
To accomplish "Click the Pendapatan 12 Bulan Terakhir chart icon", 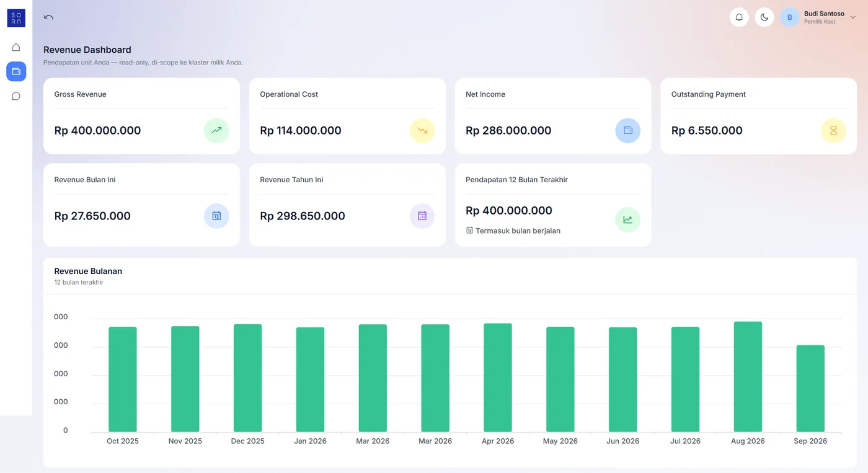I will [628, 219].
